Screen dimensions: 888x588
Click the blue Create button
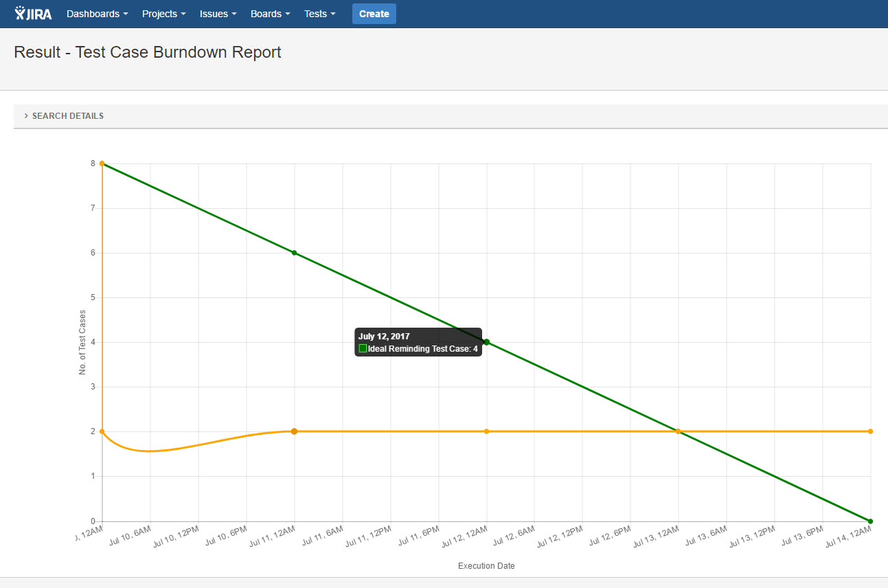[374, 14]
